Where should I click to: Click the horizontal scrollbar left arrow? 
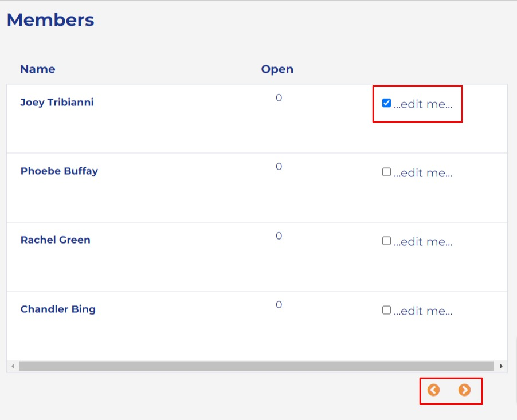tap(13, 366)
